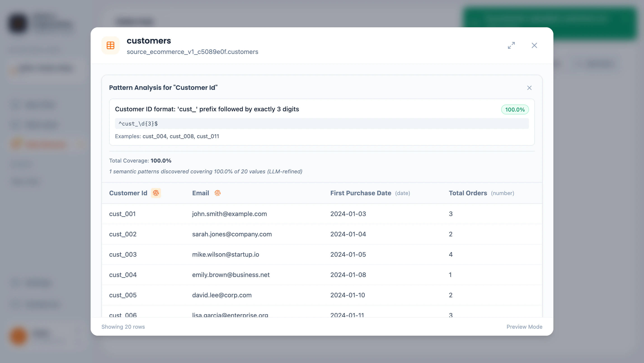
Task: Click the Total Orders column header
Action: [x=468, y=193]
